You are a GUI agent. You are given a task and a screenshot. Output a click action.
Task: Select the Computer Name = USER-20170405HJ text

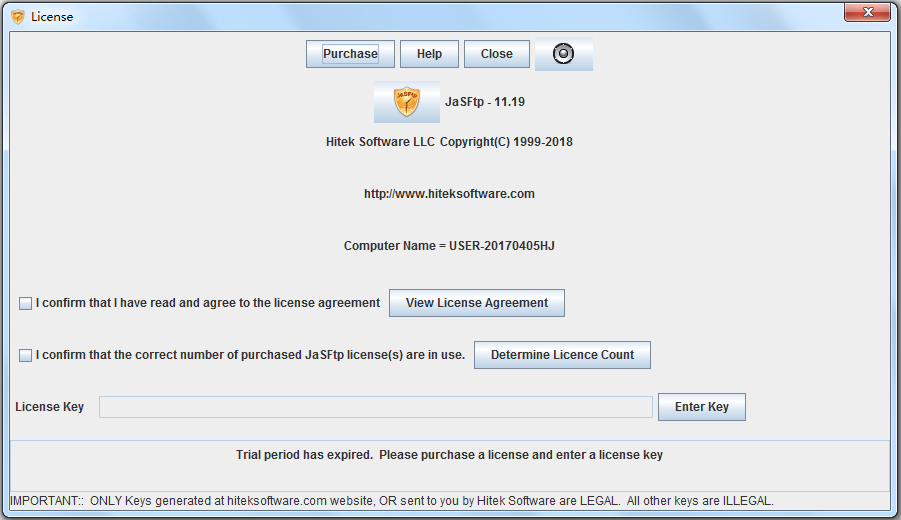449,246
